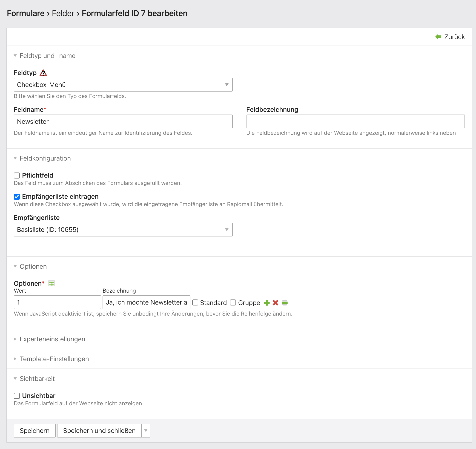The image size is (476, 449).
Task: Open the Empfängerliste Basisliste dropdown
Action: pos(123,230)
